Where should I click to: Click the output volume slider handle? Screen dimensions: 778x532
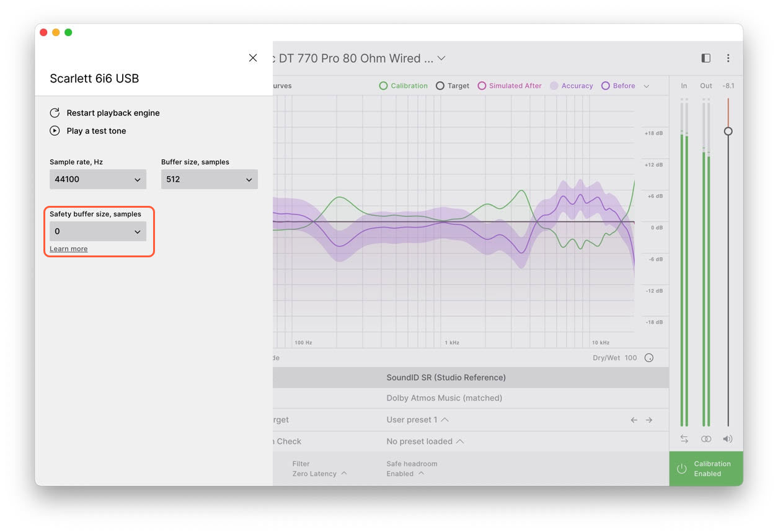click(728, 131)
